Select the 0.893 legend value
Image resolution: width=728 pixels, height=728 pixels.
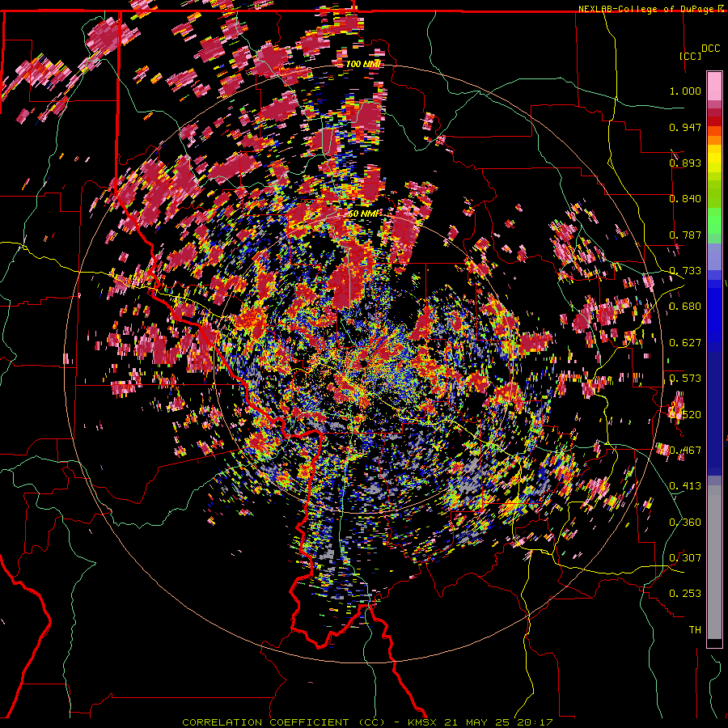pos(685,163)
